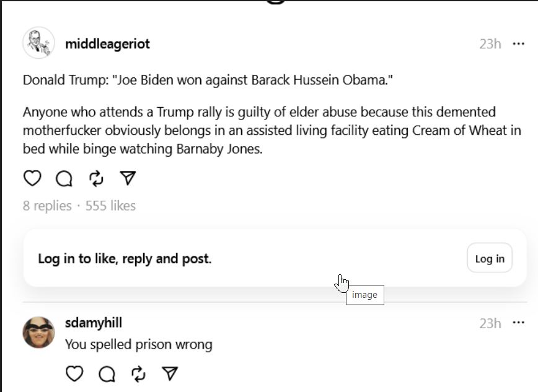Repost the middleageriot post
The width and height of the screenshot is (538, 392).
click(x=96, y=178)
